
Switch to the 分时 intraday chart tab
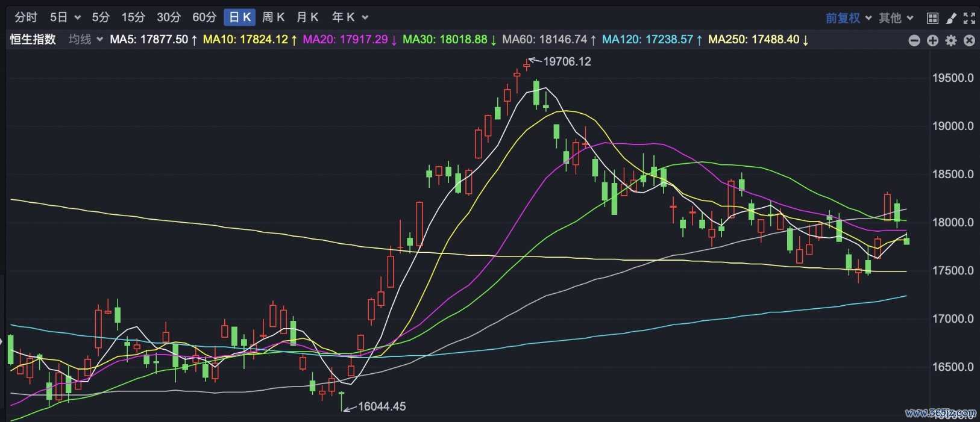[x=26, y=17]
